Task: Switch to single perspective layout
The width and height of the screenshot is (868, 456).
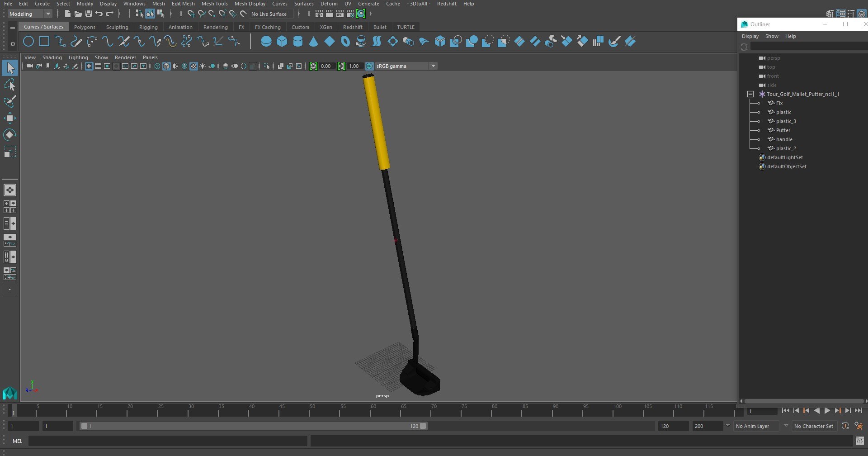Action: coord(10,190)
